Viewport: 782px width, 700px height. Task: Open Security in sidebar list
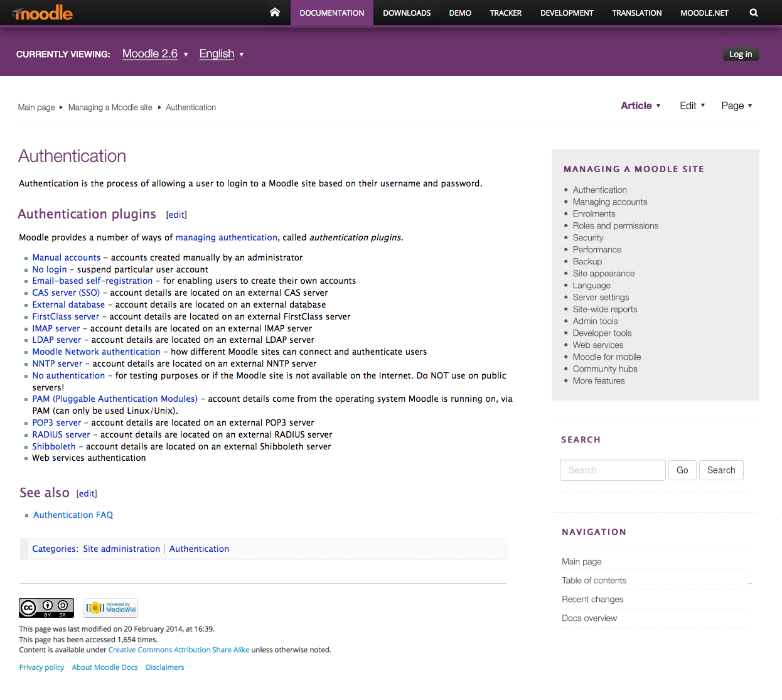[588, 237]
